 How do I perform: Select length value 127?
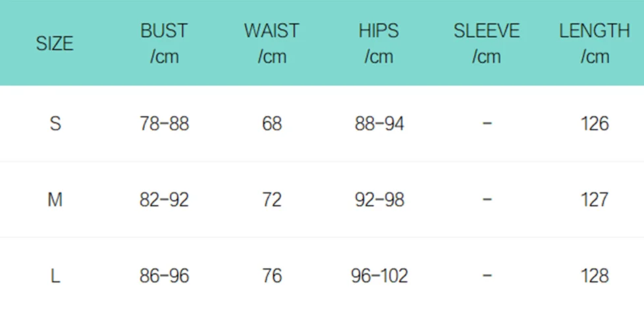595,200
